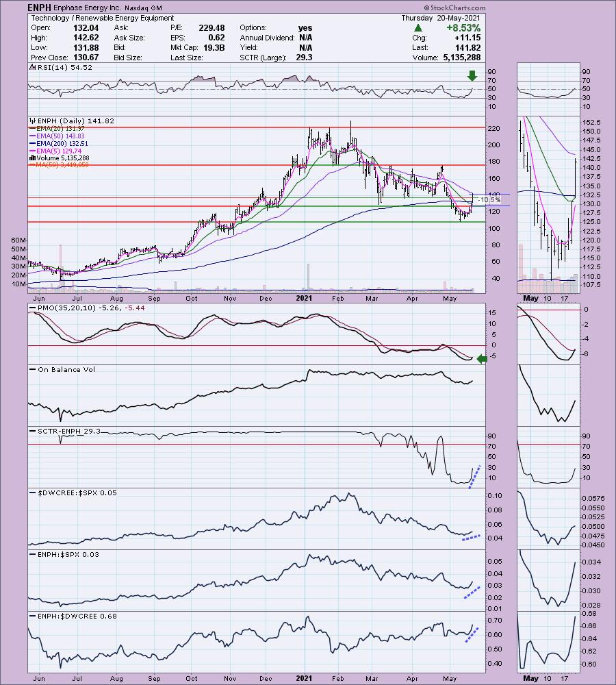The image size is (616, 685).
Task: Click the zoomed May price thumbnail panel
Action: click(x=548, y=204)
